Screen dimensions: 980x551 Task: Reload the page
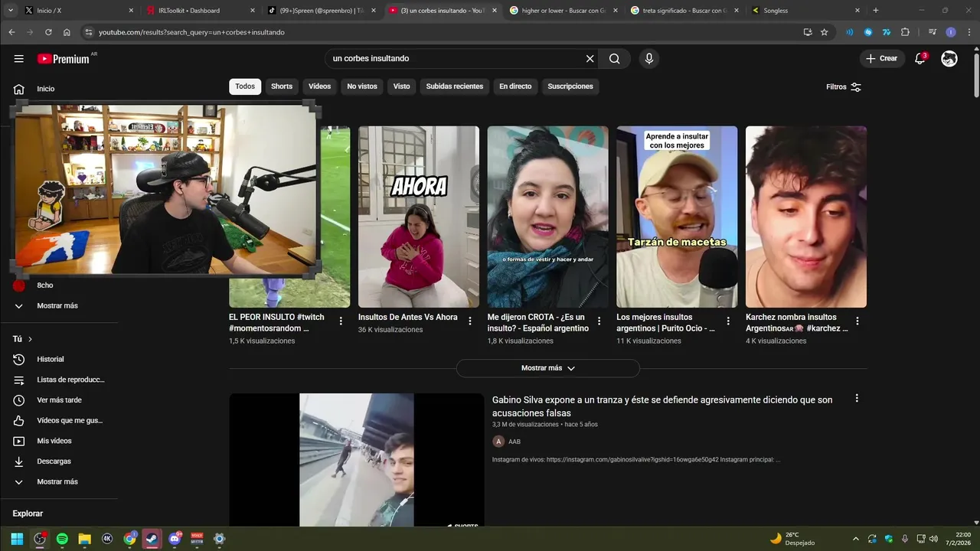click(x=48, y=32)
